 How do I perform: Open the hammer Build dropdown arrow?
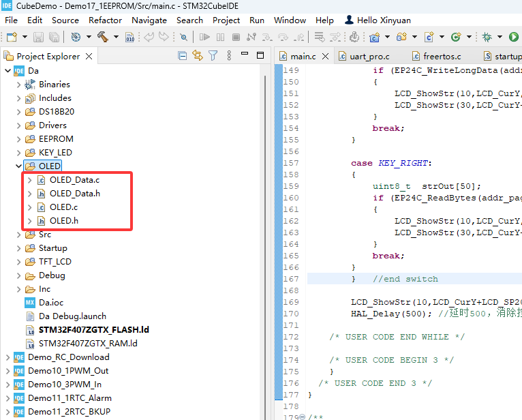[x=116, y=37]
